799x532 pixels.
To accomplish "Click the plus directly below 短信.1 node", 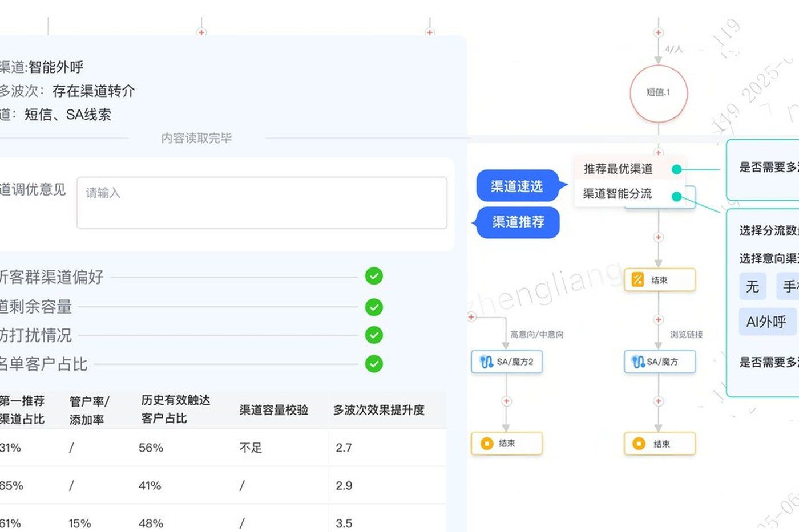I will pos(659,153).
